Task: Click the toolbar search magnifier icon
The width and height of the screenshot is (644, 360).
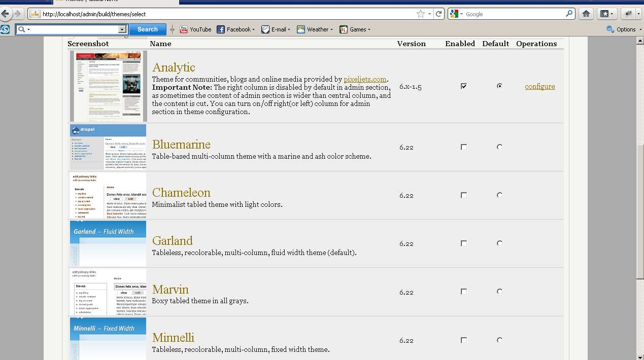Action: pos(21,29)
